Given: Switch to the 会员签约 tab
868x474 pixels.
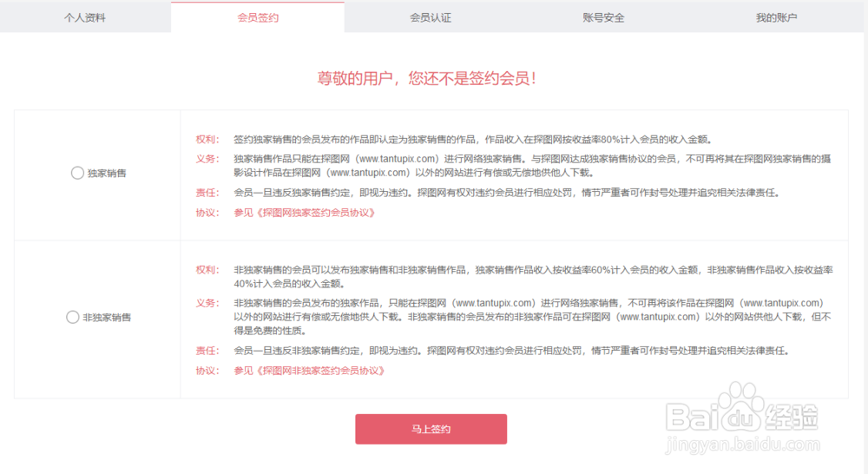Looking at the screenshot, I should click(258, 17).
